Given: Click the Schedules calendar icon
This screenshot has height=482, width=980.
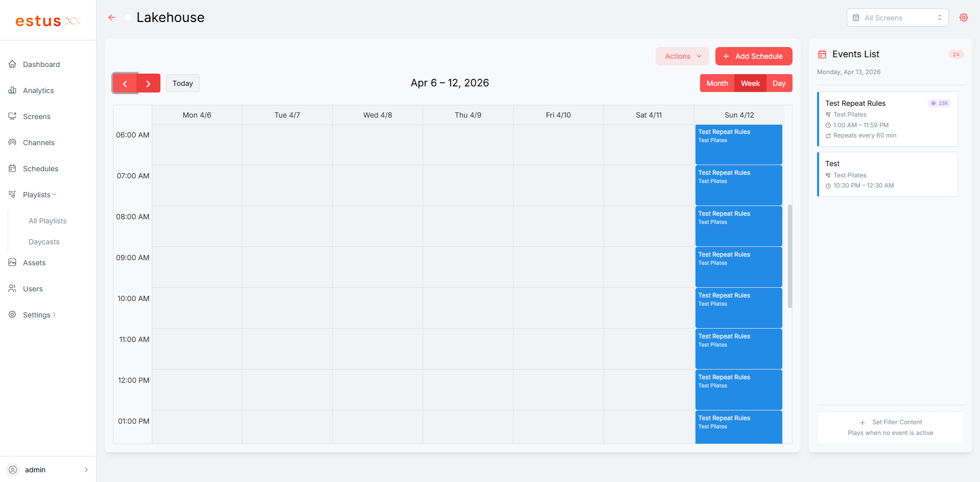Looking at the screenshot, I should point(12,168).
